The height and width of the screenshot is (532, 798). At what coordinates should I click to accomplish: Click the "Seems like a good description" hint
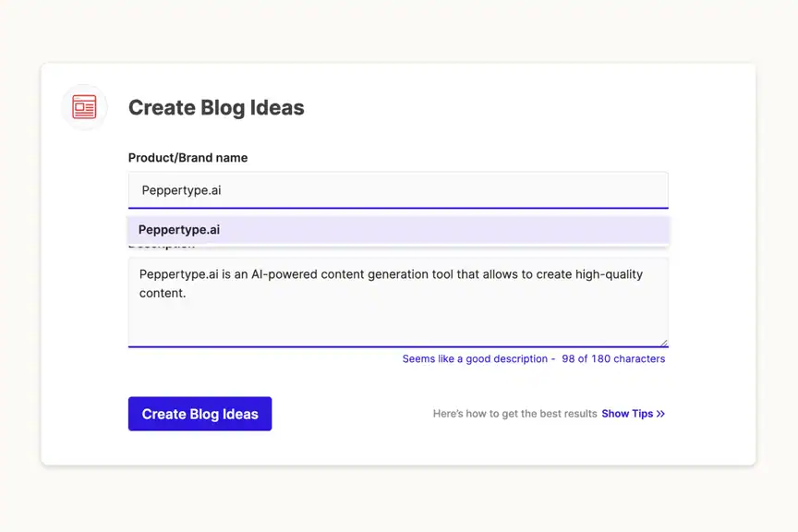475,359
